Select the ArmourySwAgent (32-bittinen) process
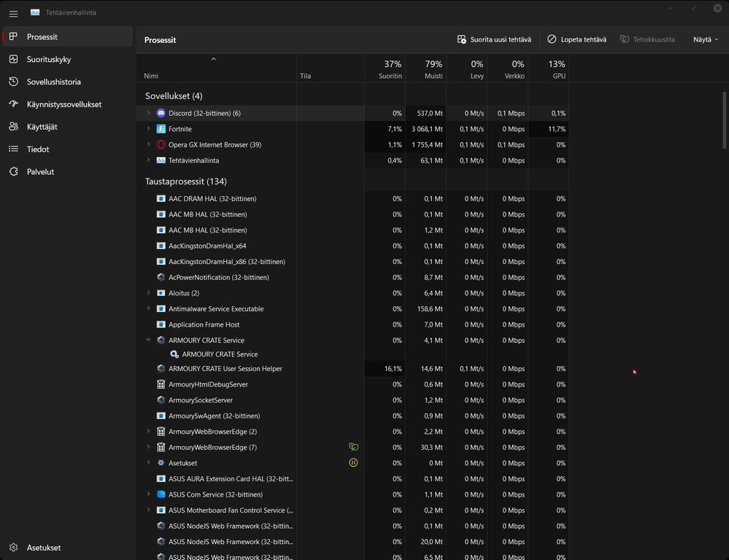This screenshot has height=560, width=729. (352, 416)
